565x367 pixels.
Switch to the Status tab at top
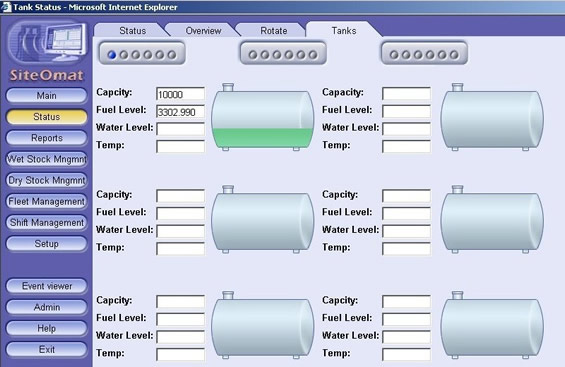click(132, 31)
